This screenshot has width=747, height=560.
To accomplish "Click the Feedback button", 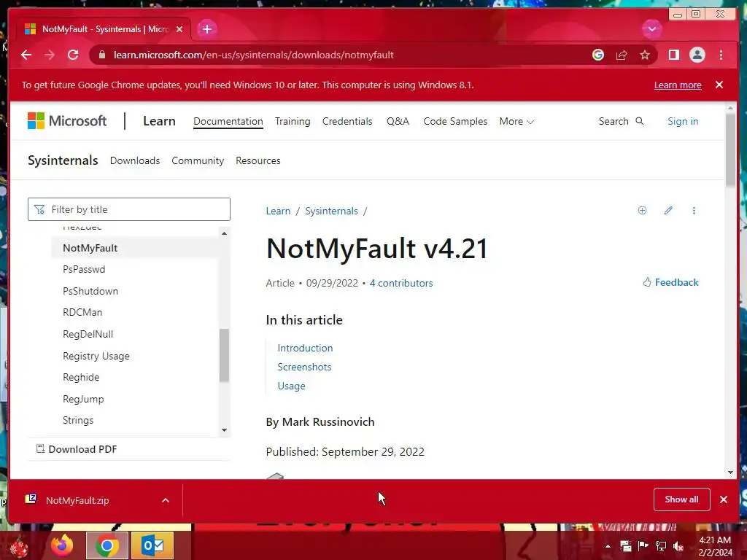I will 671,282.
